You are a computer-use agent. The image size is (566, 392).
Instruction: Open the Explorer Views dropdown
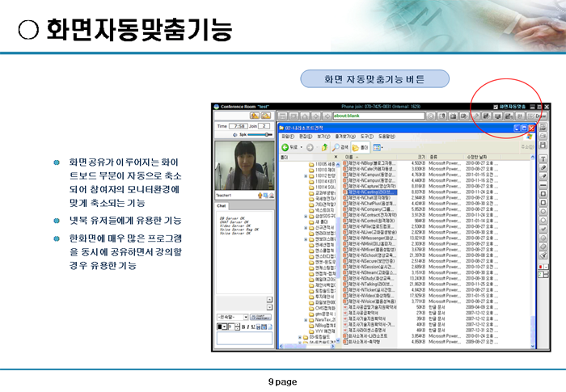click(378, 147)
